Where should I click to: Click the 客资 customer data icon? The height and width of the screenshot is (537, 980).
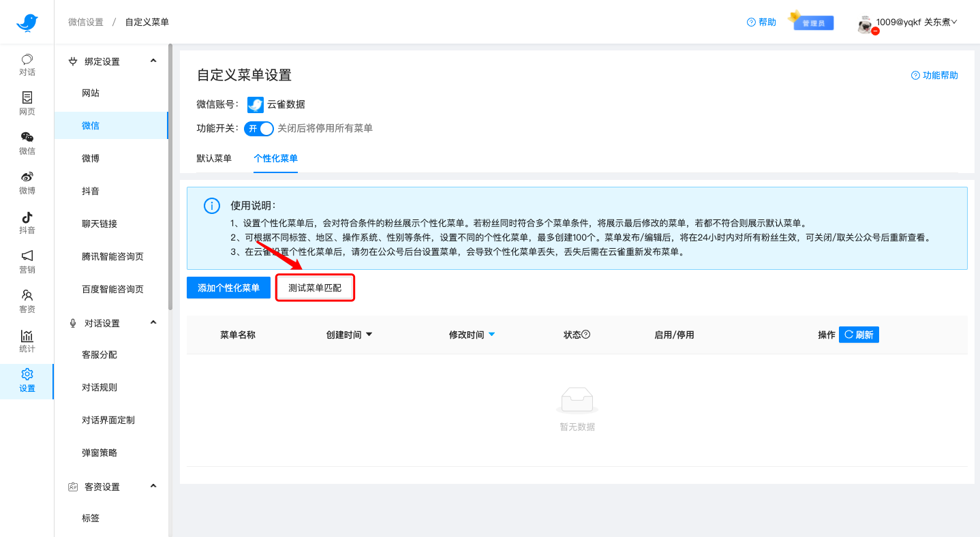(27, 302)
